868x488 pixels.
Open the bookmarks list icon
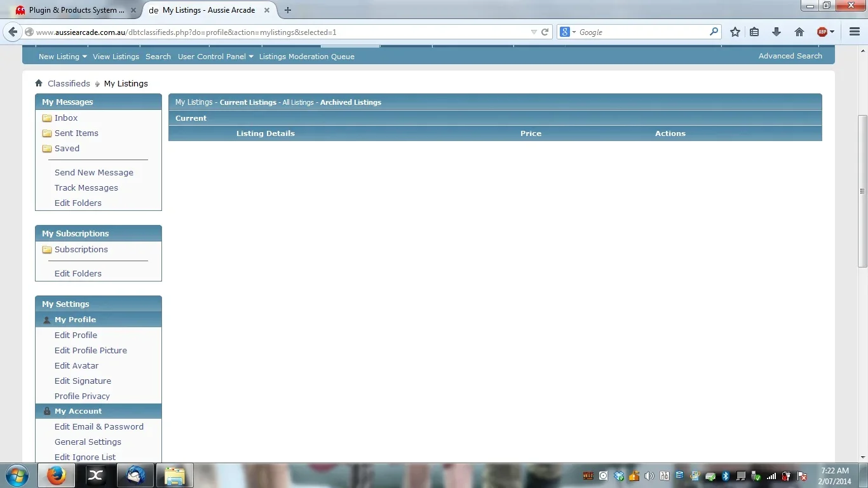point(754,32)
